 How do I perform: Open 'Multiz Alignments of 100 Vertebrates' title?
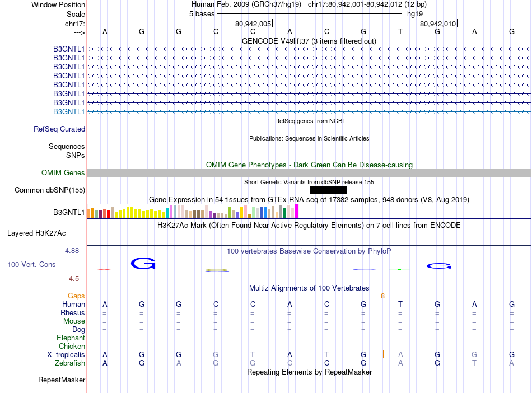click(x=309, y=288)
